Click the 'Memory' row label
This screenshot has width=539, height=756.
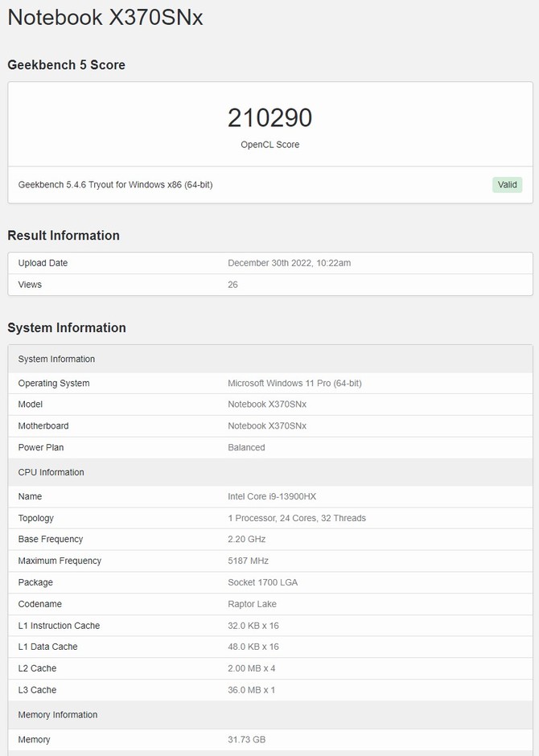pos(35,740)
